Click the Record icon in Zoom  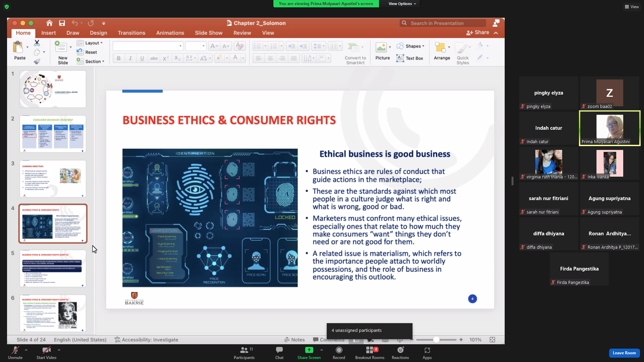point(339,353)
